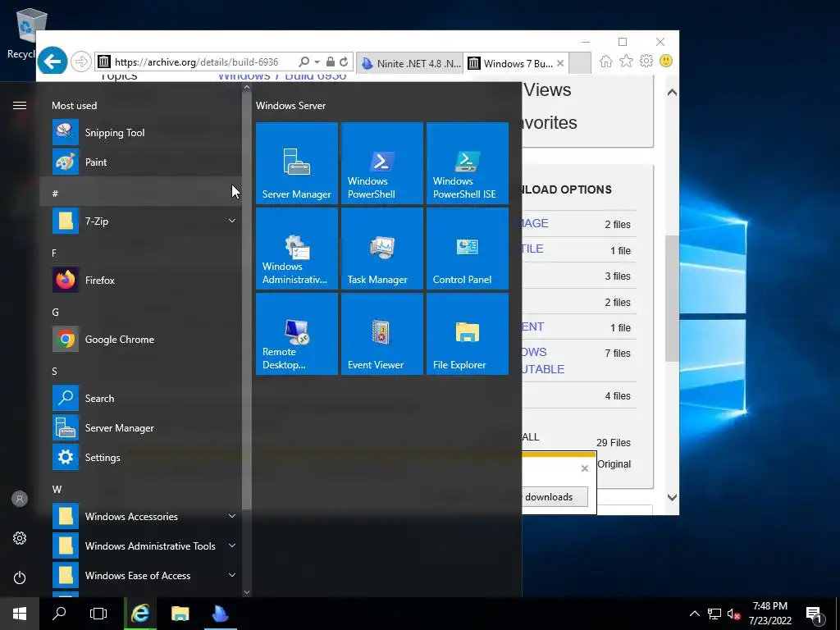Open the Windows PowerShell ISE tile
This screenshot has height=630, width=840.
point(467,163)
